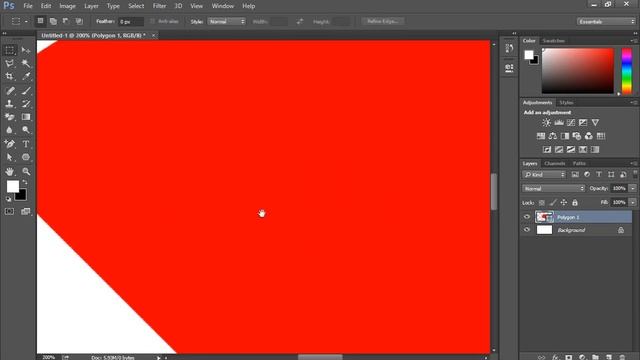Select the Eyedropper tool
640x360 pixels.
(26, 76)
